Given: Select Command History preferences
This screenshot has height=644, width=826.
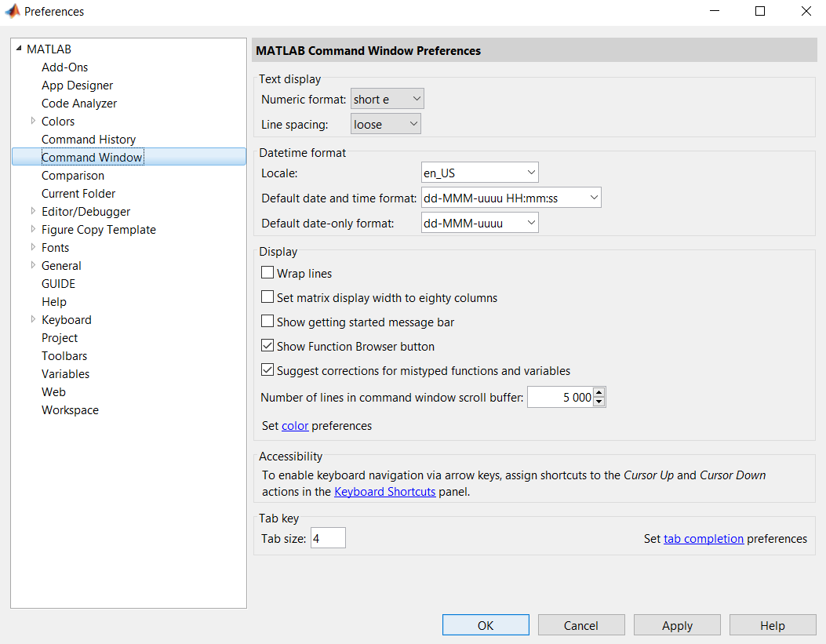Looking at the screenshot, I should (89, 140).
